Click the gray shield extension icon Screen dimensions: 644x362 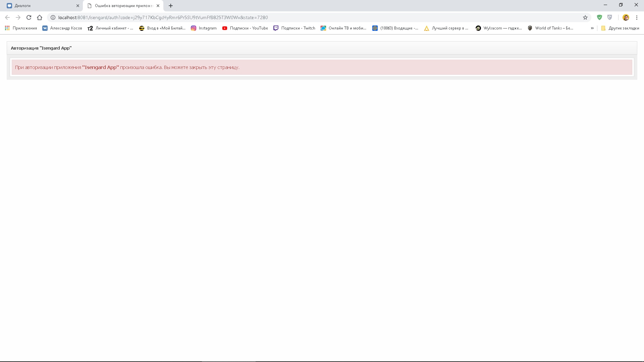(610, 17)
